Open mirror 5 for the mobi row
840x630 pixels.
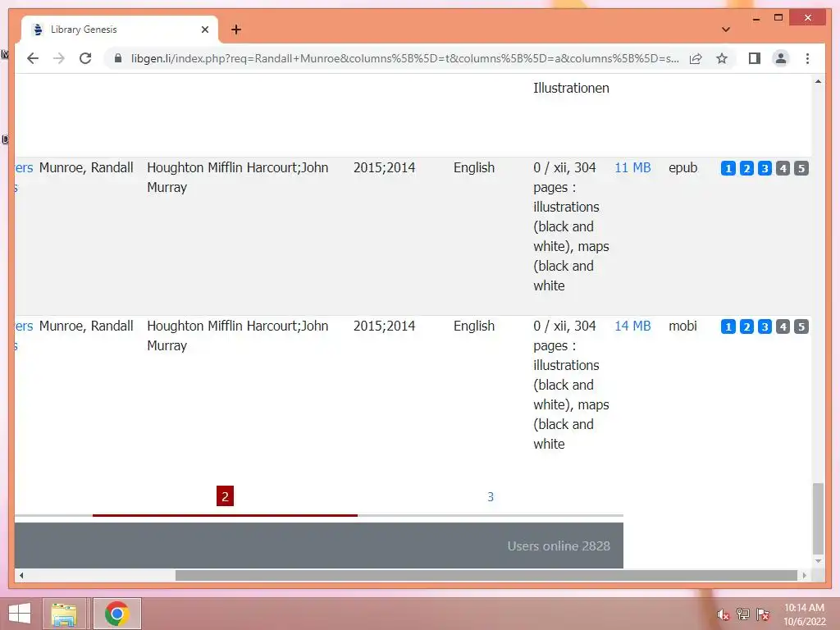click(801, 326)
